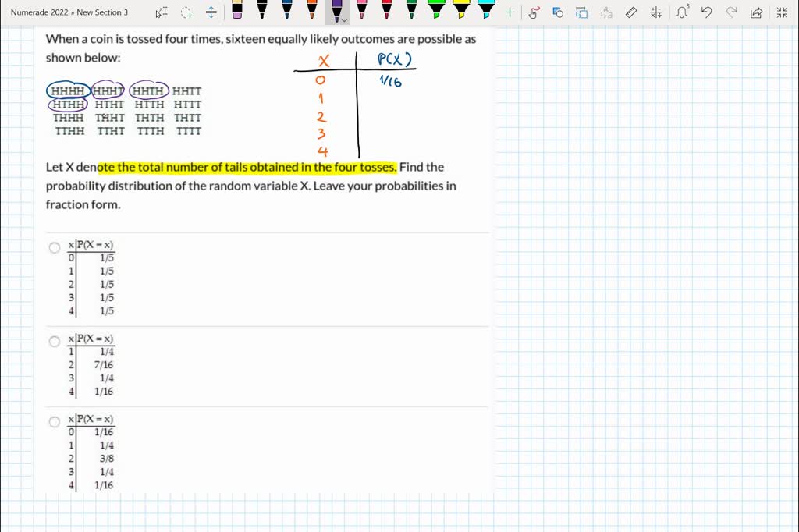The height and width of the screenshot is (532, 799).
Task: Select the yellow highlighter tool
Action: click(460, 11)
